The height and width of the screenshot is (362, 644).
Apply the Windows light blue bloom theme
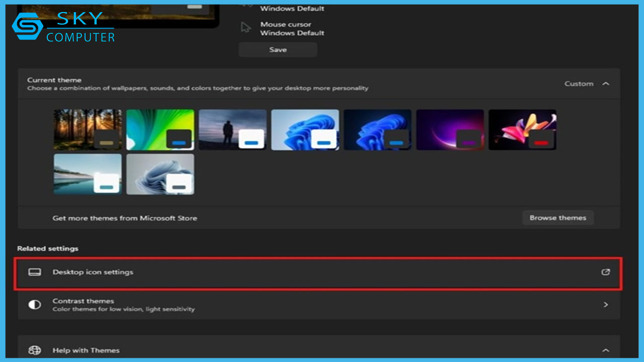tap(305, 130)
